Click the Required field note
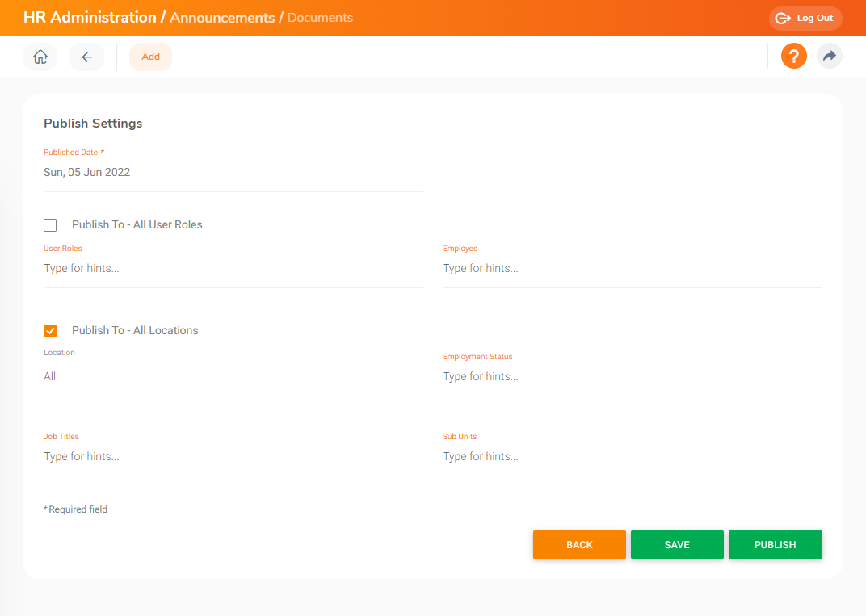The height and width of the screenshot is (616, 866). tap(76, 509)
